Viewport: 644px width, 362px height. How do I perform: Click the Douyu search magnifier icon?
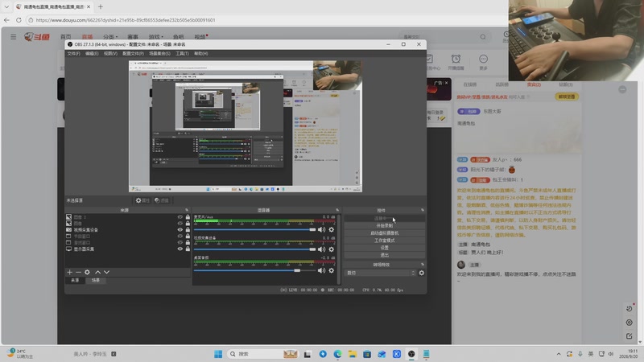coord(483,37)
